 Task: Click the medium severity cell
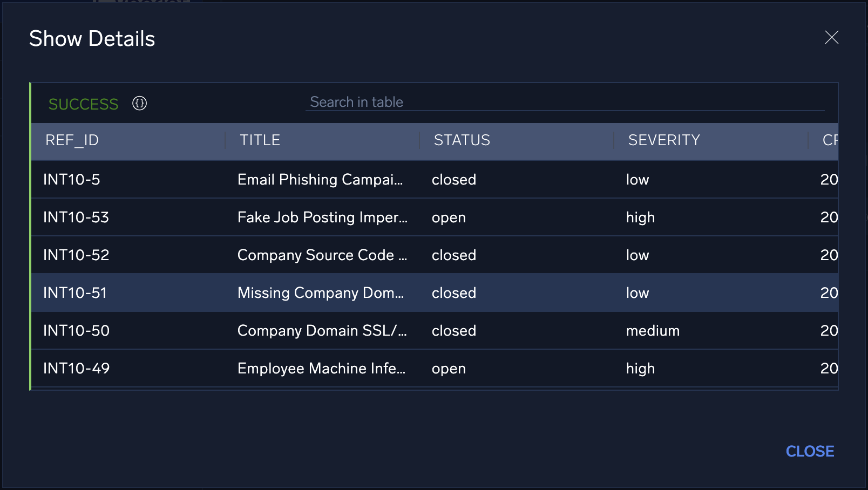653,331
